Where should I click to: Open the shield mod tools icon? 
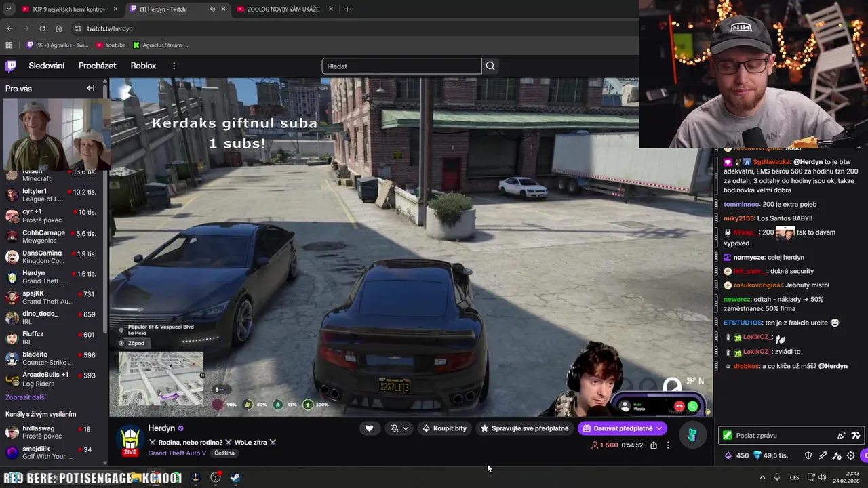(808, 455)
